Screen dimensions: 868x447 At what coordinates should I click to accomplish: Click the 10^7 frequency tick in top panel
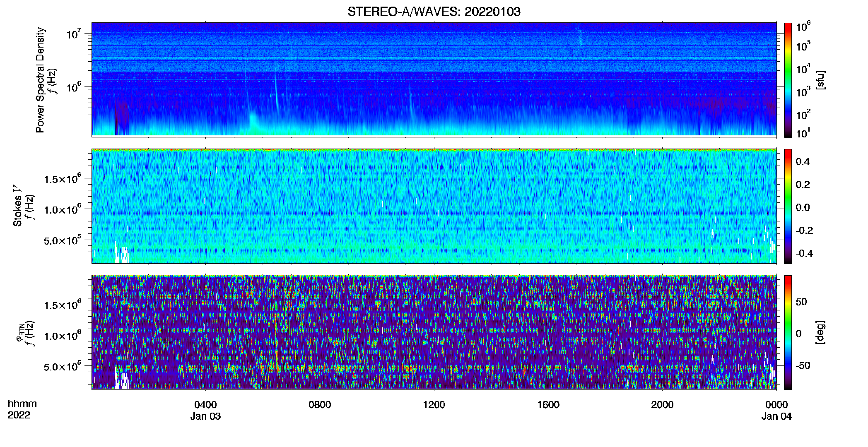point(74,33)
